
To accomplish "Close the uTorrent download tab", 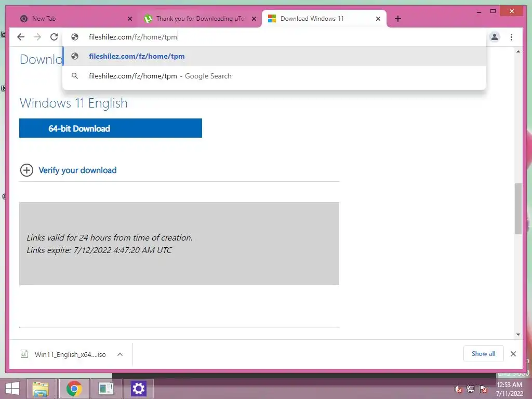I will coord(254,19).
